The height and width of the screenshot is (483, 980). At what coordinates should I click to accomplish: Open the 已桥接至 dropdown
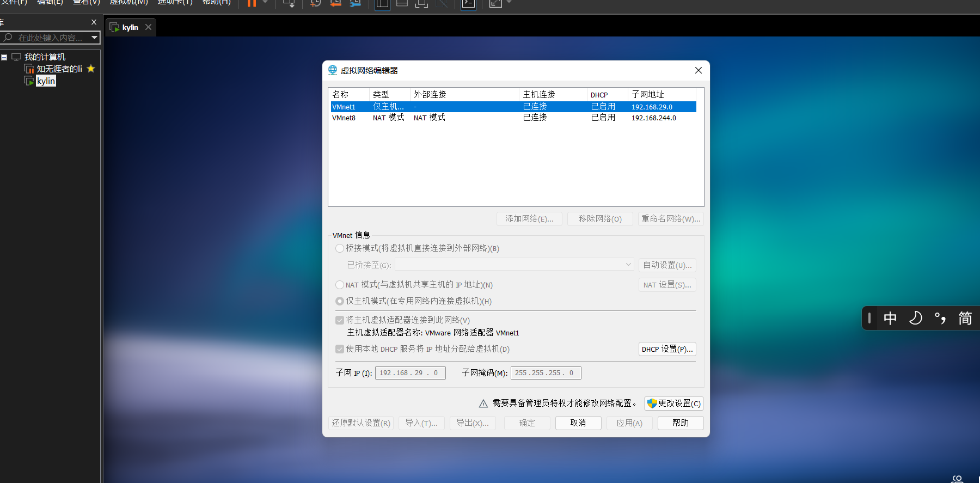coord(514,265)
